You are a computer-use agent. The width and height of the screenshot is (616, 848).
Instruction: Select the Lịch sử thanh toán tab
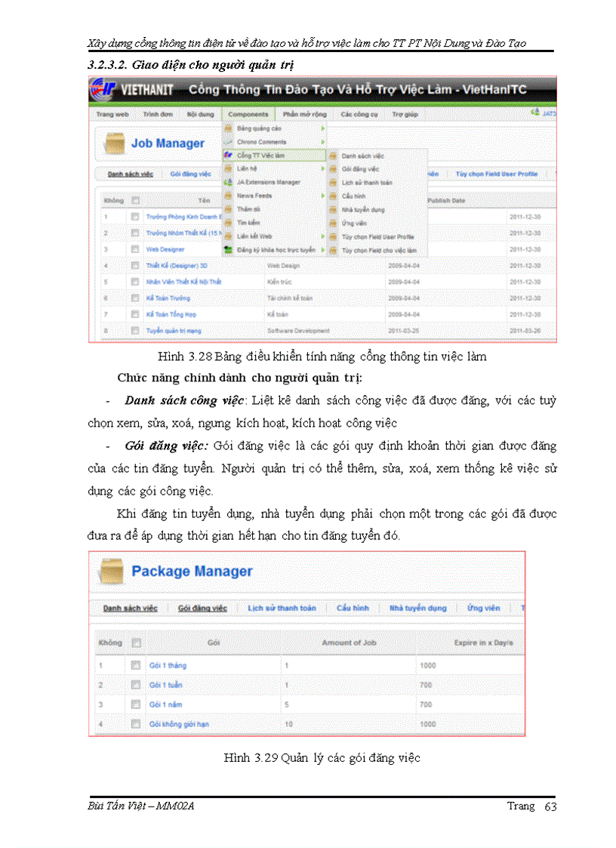pos(281,608)
